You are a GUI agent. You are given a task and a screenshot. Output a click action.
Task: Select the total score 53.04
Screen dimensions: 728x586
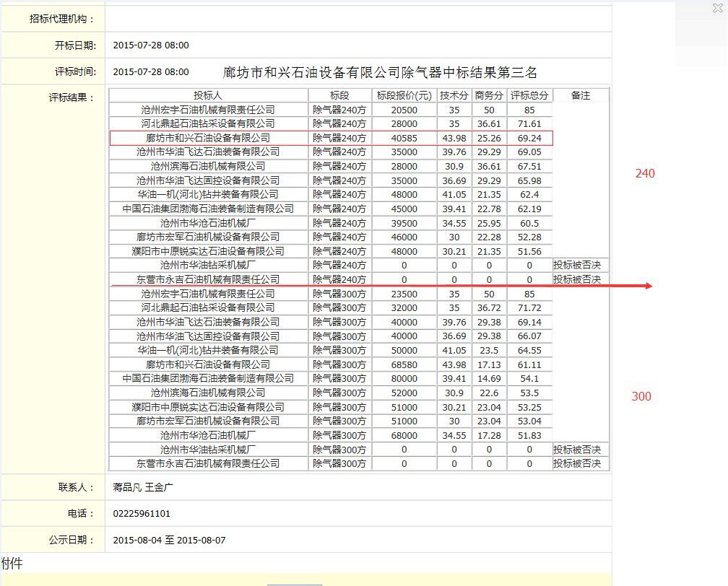529,421
